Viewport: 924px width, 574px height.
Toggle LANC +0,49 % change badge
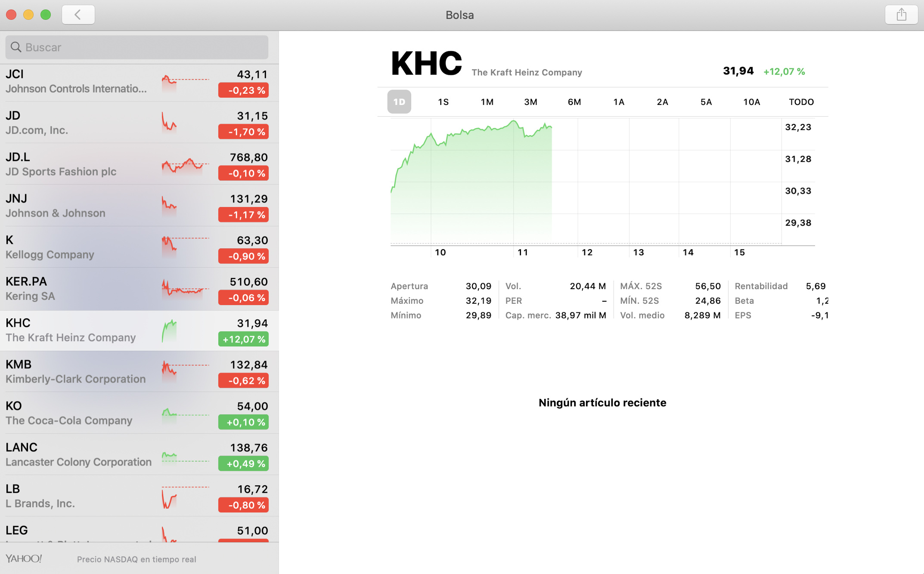(x=243, y=464)
